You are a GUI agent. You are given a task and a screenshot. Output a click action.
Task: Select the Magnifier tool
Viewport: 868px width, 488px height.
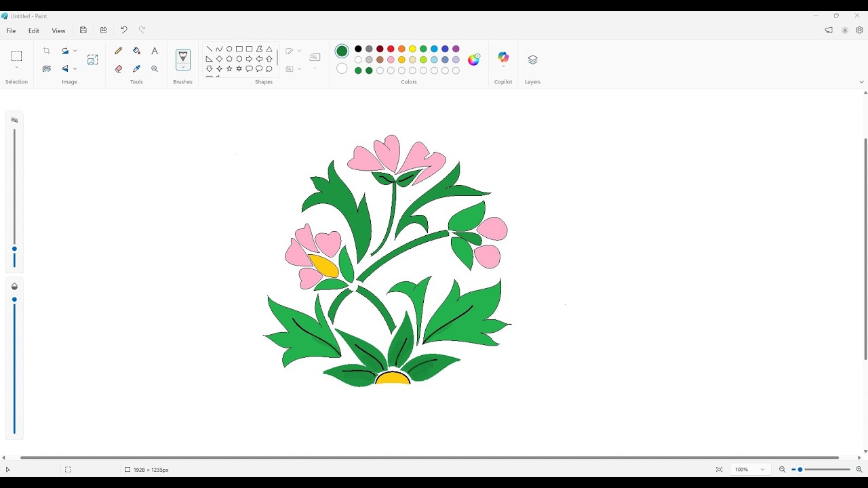[155, 68]
